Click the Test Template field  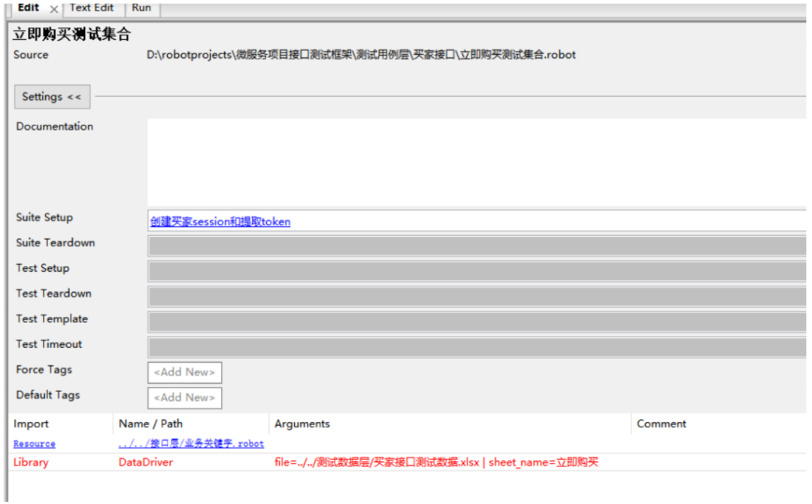tap(477, 322)
